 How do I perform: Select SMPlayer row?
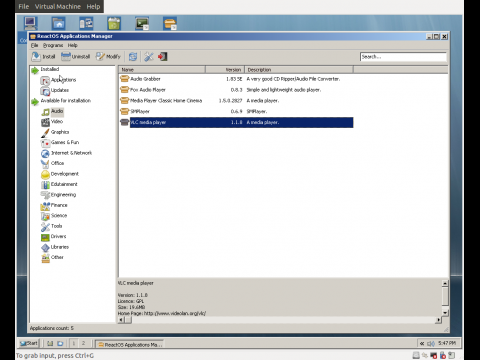point(236,111)
